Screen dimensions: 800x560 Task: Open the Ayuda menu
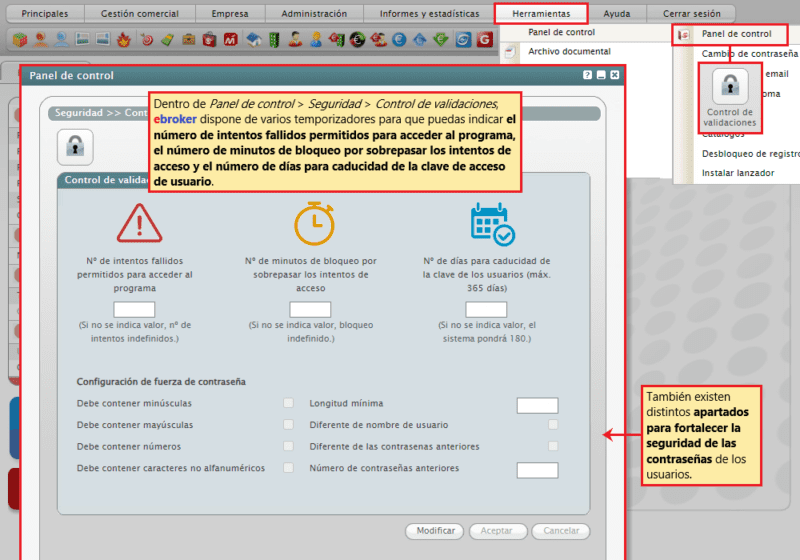click(617, 14)
